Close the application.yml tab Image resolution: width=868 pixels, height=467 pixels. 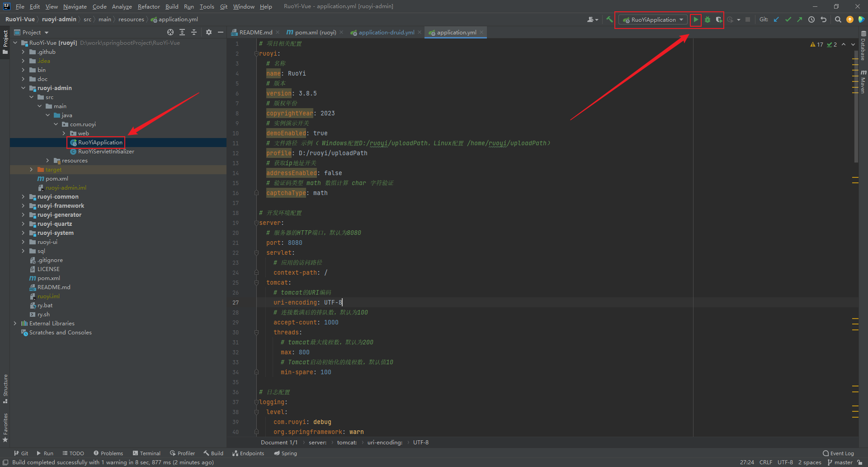pos(482,32)
